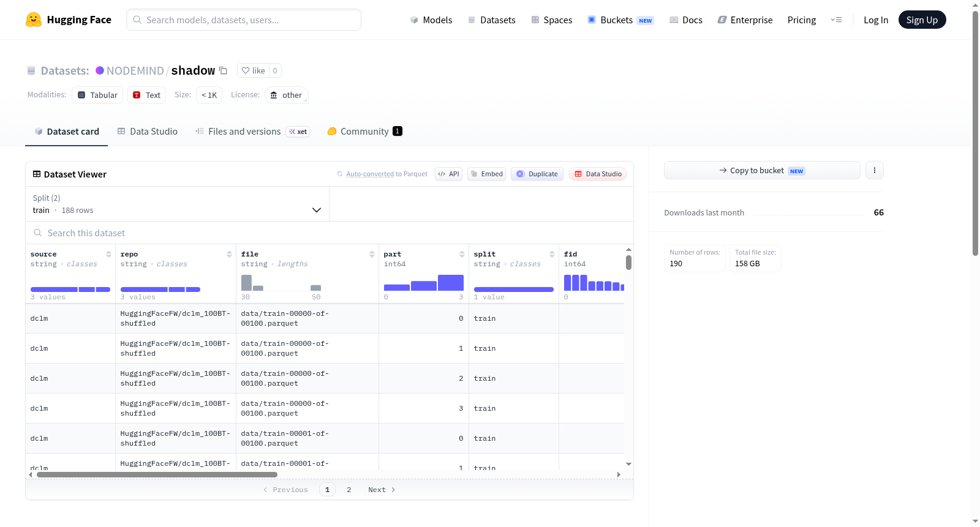Click the horizontal table scrollbar thumb

(x=157, y=474)
